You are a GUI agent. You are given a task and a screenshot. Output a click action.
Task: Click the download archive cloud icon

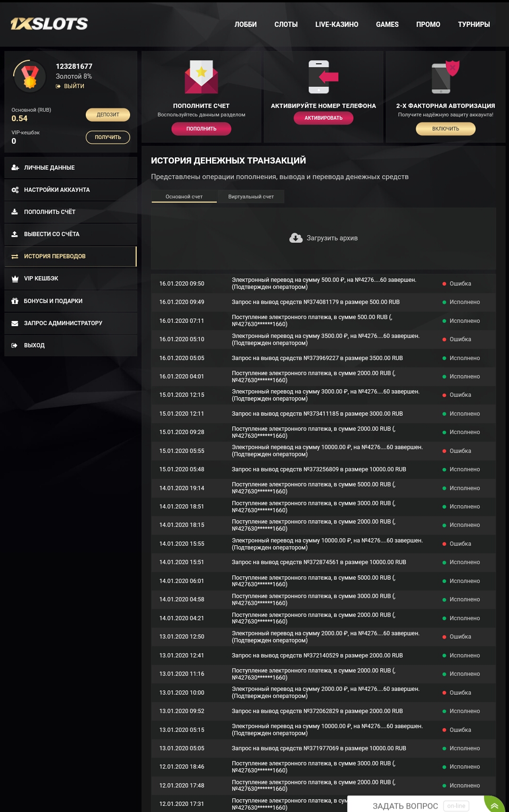click(x=296, y=238)
